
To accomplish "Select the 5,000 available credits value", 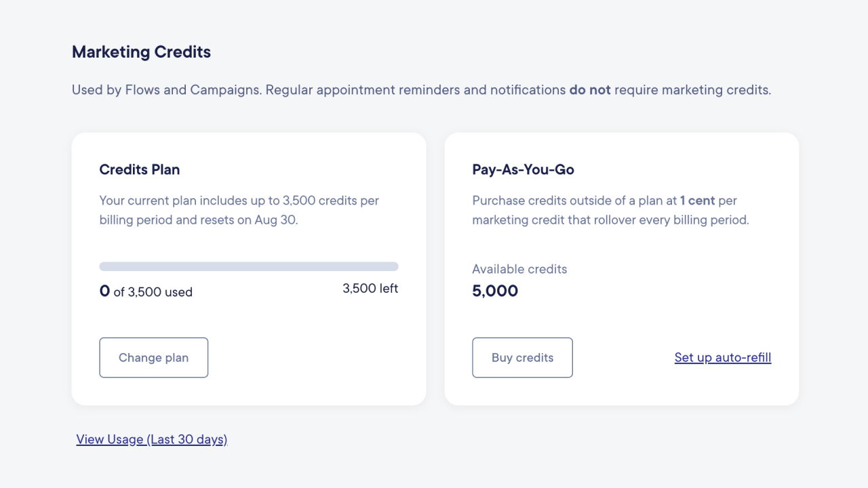I will (495, 291).
